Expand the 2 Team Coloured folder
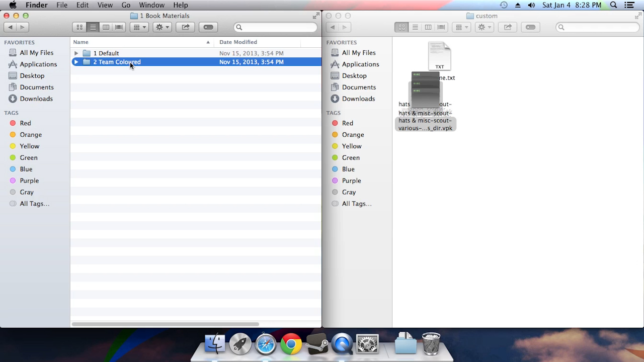The height and width of the screenshot is (362, 644). [x=76, y=62]
